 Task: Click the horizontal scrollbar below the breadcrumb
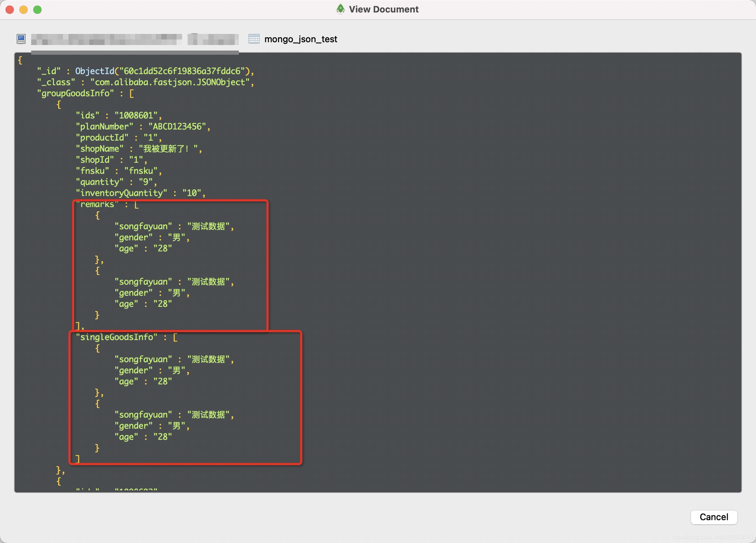[135, 53]
